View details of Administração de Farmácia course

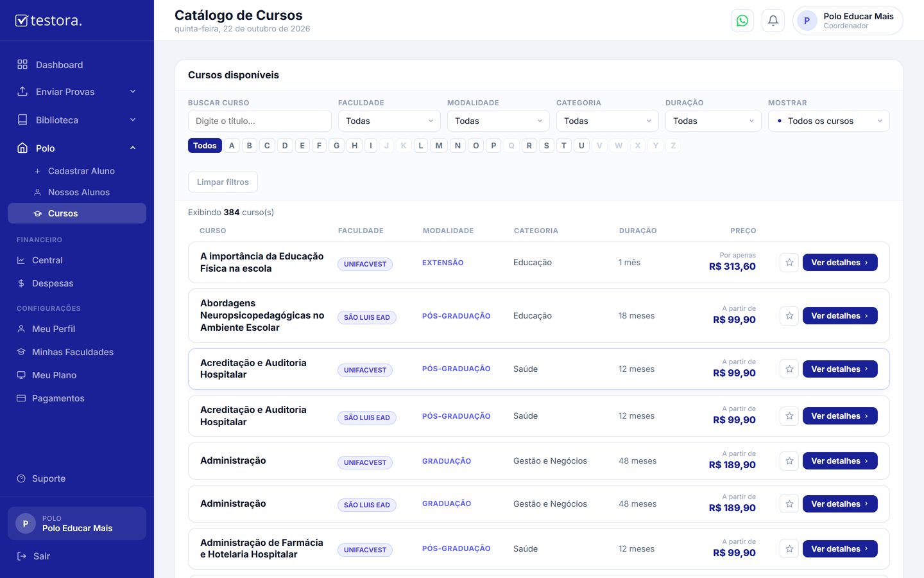[840, 549]
